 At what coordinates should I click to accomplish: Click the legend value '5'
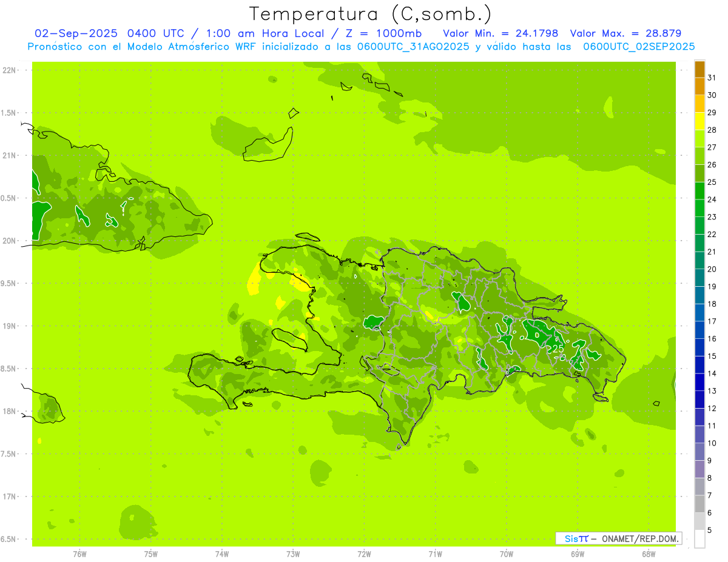[x=710, y=530]
